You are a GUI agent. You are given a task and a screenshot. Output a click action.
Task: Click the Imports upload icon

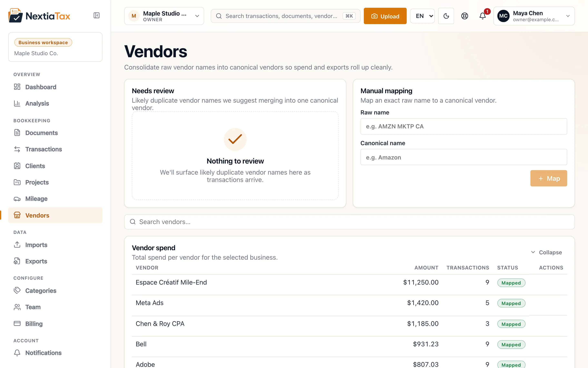tap(17, 245)
